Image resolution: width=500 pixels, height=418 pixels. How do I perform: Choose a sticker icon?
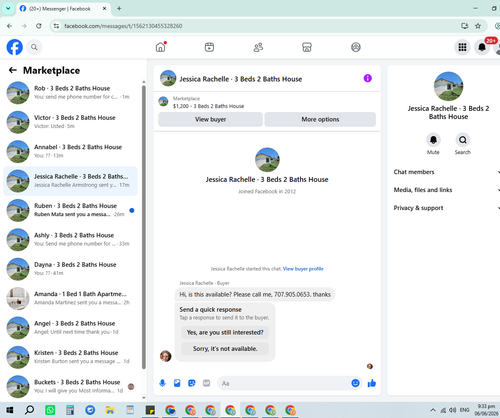coord(192,383)
